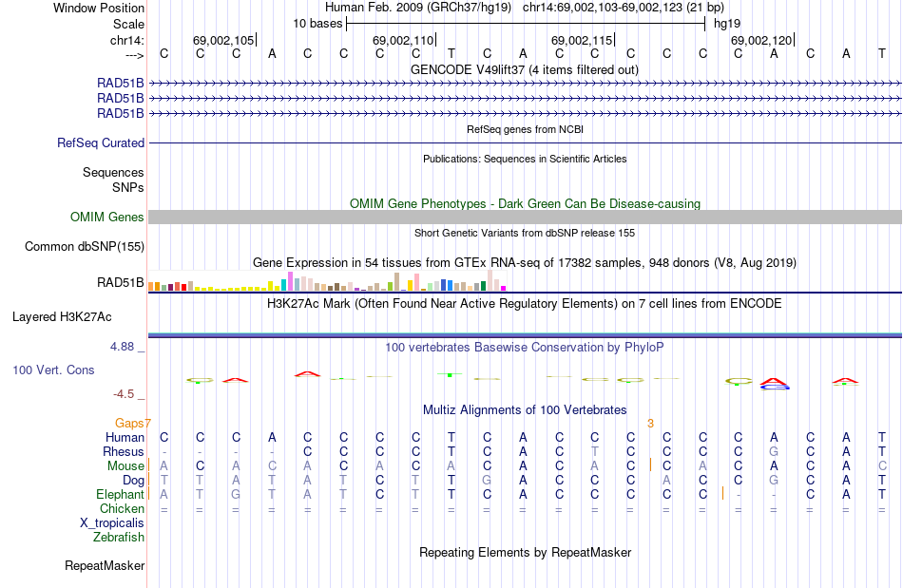Click the 100 Vert. Cons label

(53, 370)
